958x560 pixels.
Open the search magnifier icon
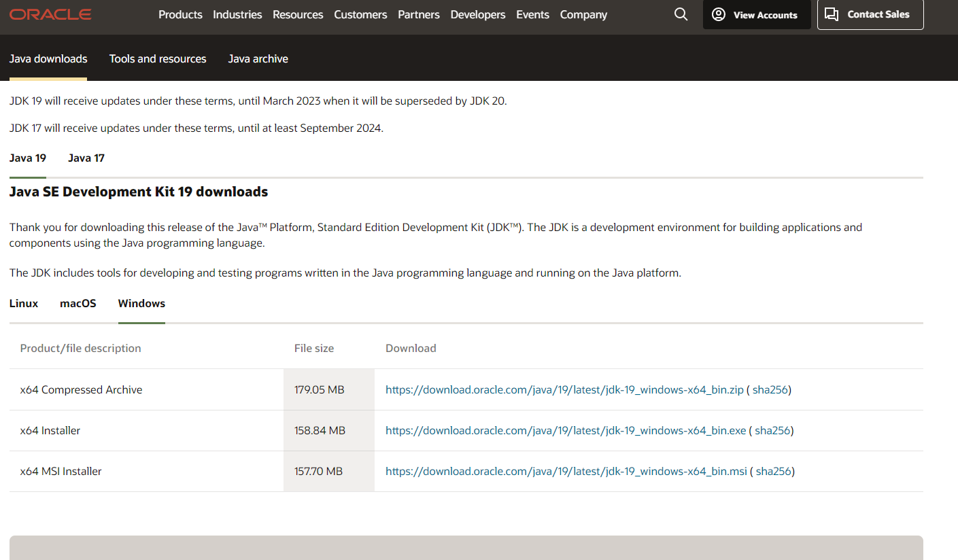coord(681,14)
